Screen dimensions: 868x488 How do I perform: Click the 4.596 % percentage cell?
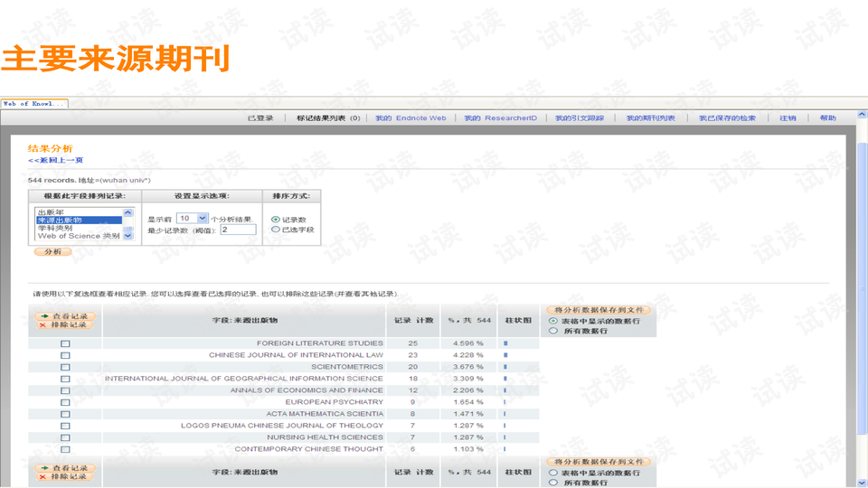[467, 343]
